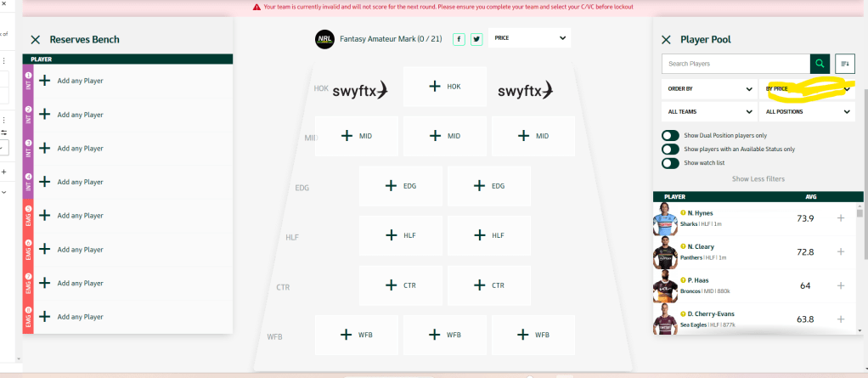Screen dimensions: 868x378
Task: Open the PRICE dropdown above the field
Action: coord(530,38)
